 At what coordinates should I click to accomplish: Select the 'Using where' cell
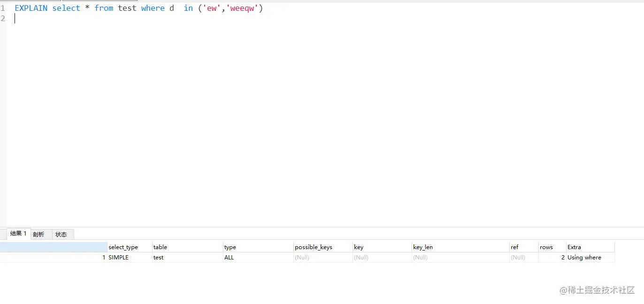pos(590,258)
